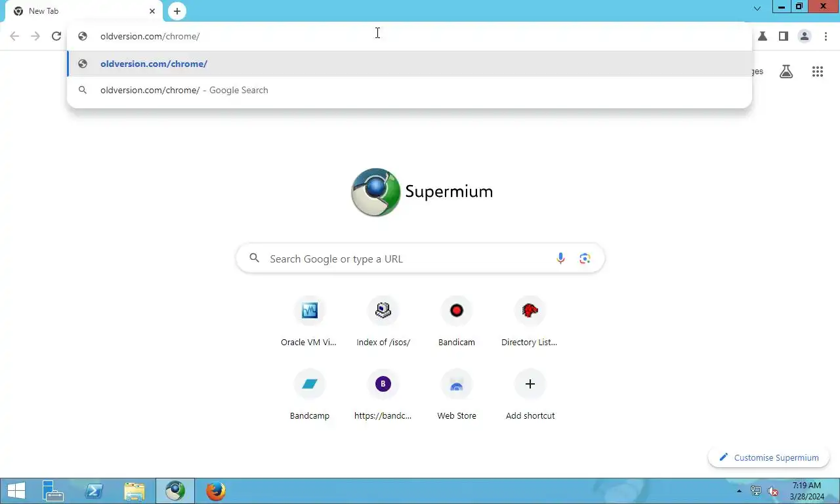Open the https://bandc... shortcut
The height and width of the screenshot is (504, 840).
[383, 394]
